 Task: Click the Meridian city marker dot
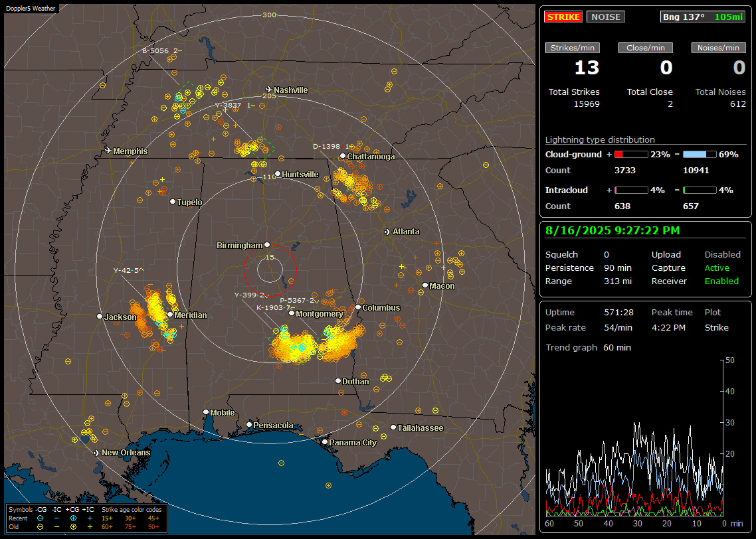point(170,315)
